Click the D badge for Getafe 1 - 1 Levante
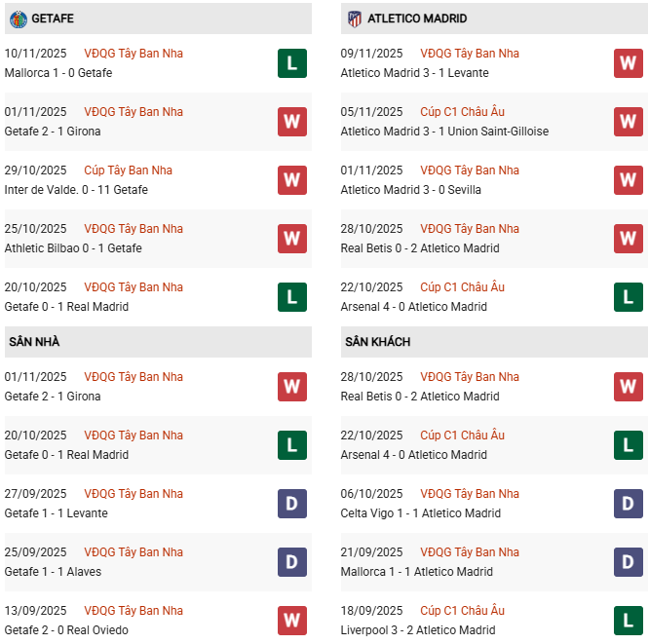This screenshot has width=649, height=644. tap(291, 504)
